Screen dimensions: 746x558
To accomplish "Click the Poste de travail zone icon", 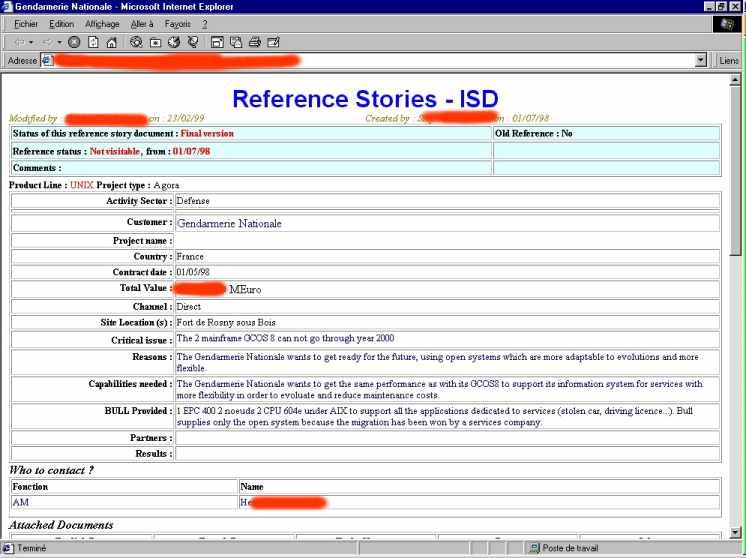I will pos(534,548).
